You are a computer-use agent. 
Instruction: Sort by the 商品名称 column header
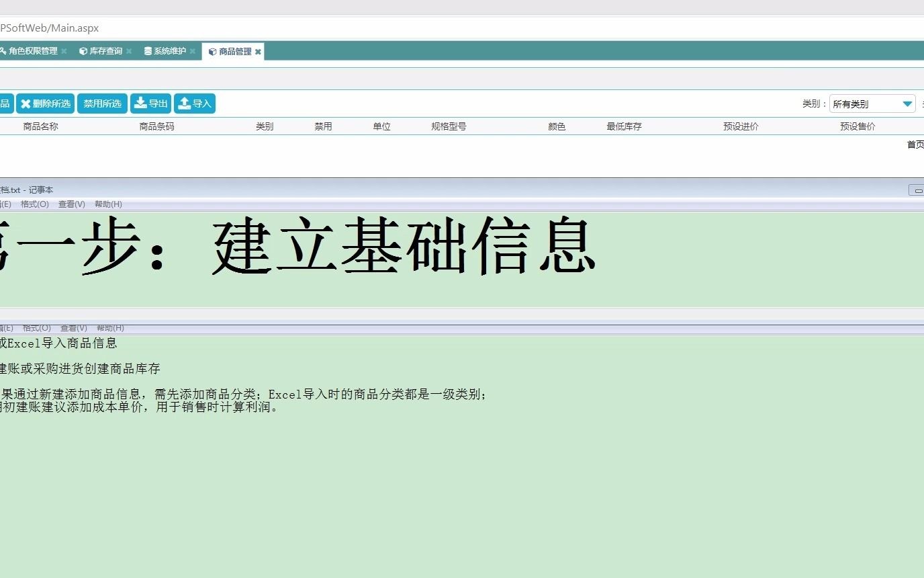(x=41, y=126)
